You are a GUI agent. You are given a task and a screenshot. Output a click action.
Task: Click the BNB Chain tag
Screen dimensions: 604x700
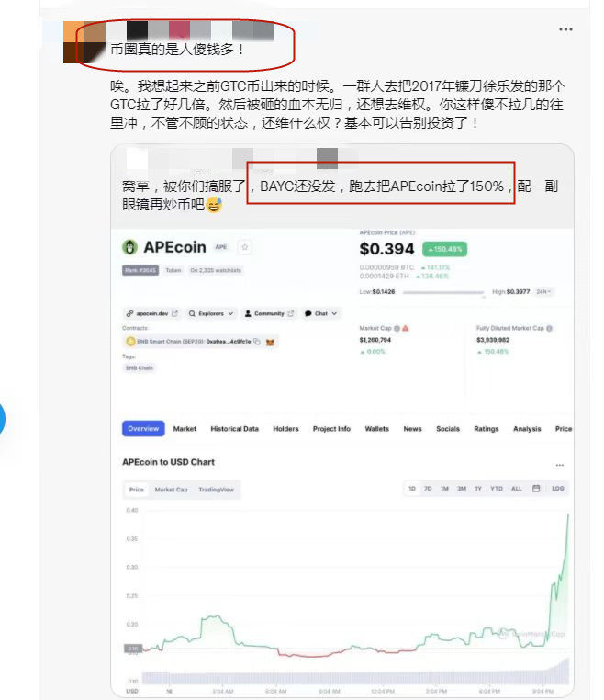click(x=140, y=367)
